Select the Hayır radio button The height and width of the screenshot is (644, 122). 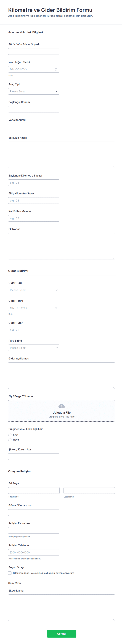coord(10,439)
